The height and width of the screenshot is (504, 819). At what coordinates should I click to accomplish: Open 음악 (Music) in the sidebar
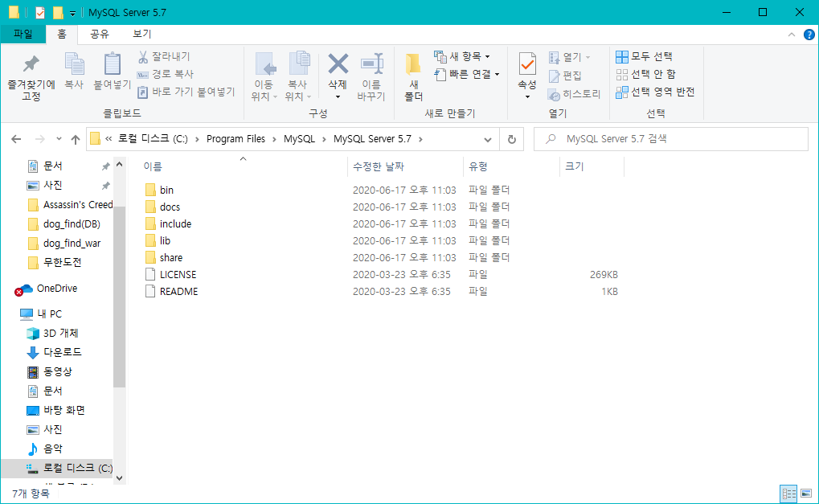click(44, 449)
